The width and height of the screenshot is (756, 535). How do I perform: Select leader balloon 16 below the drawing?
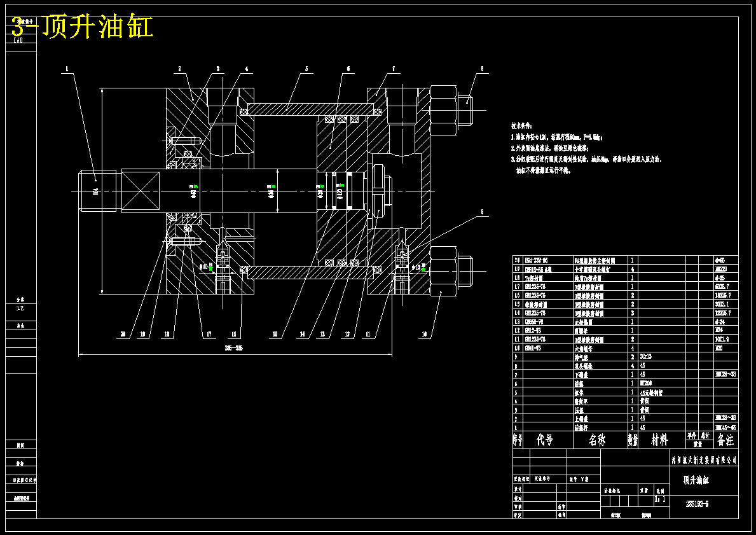pos(234,335)
